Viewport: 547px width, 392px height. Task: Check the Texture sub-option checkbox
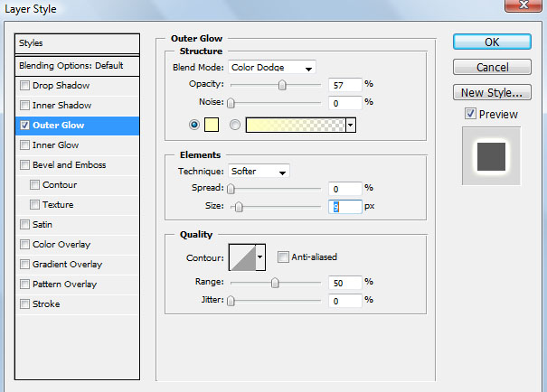pos(34,204)
